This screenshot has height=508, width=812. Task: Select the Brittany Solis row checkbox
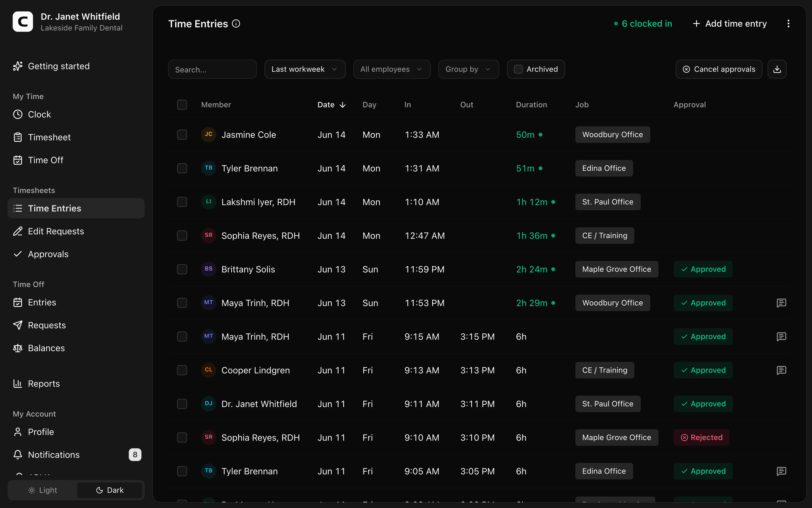click(182, 269)
